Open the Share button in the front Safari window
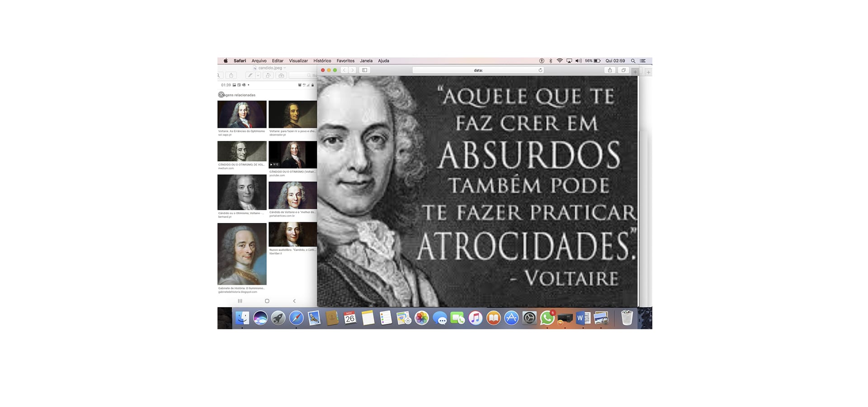This screenshot has width=868, height=407. pyautogui.click(x=610, y=70)
